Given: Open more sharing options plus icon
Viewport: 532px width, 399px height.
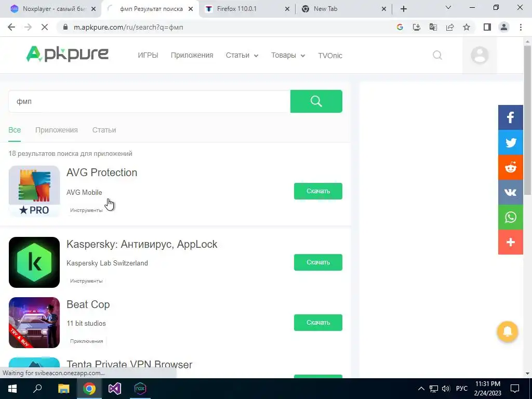Looking at the screenshot, I should point(510,242).
